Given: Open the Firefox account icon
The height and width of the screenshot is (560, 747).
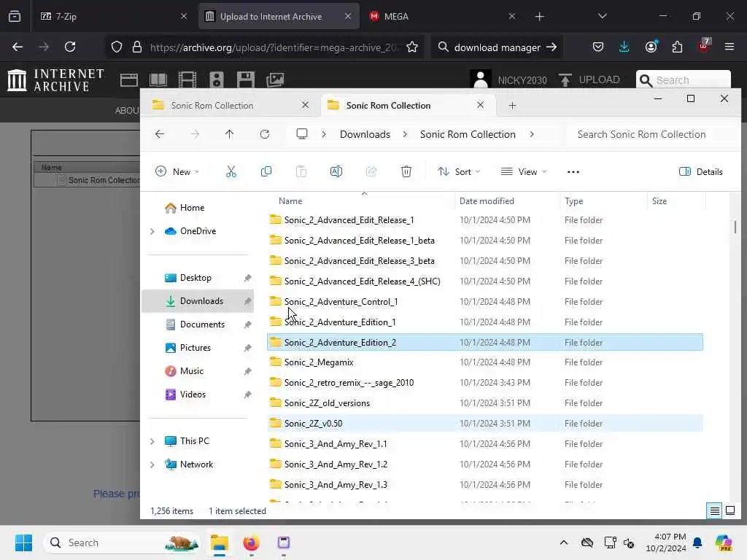Looking at the screenshot, I should tap(651, 47).
